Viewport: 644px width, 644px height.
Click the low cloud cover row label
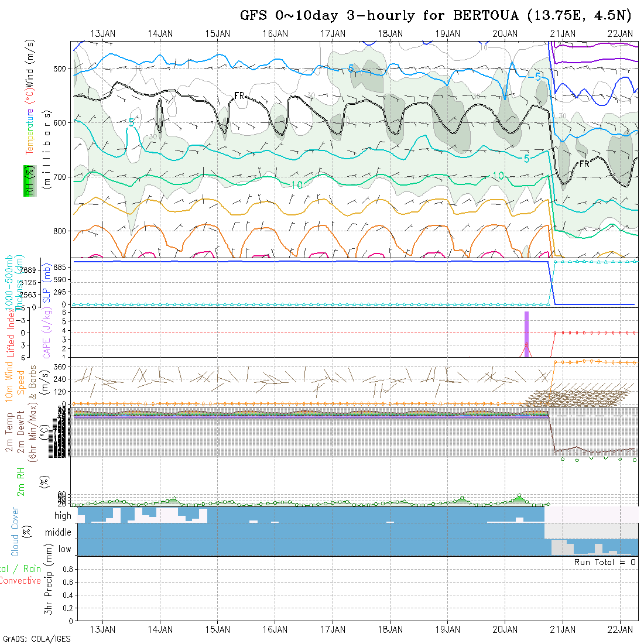[x=64, y=549]
